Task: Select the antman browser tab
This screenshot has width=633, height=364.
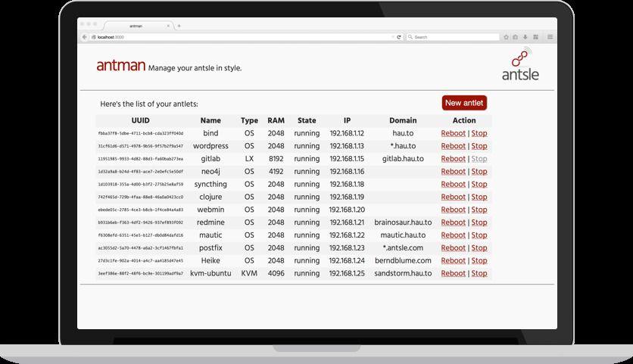Action: pyautogui.click(x=137, y=26)
